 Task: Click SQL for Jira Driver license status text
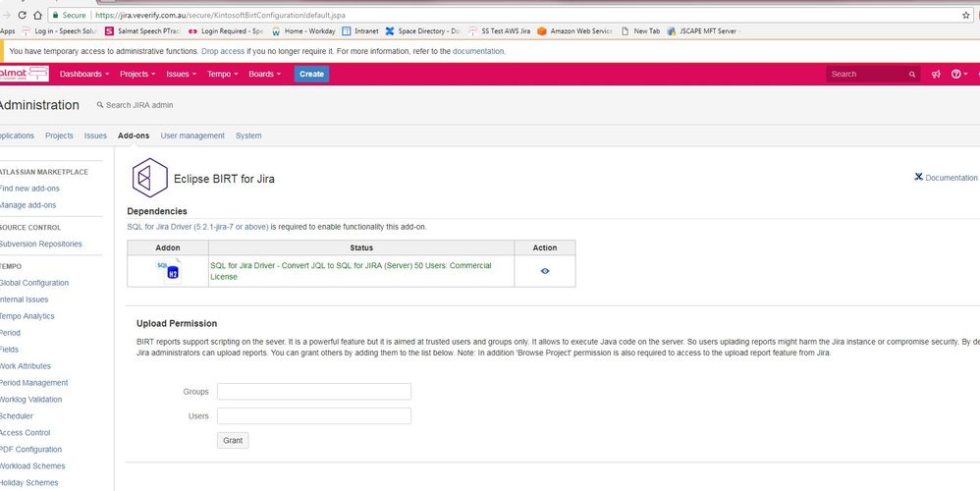point(351,271)
